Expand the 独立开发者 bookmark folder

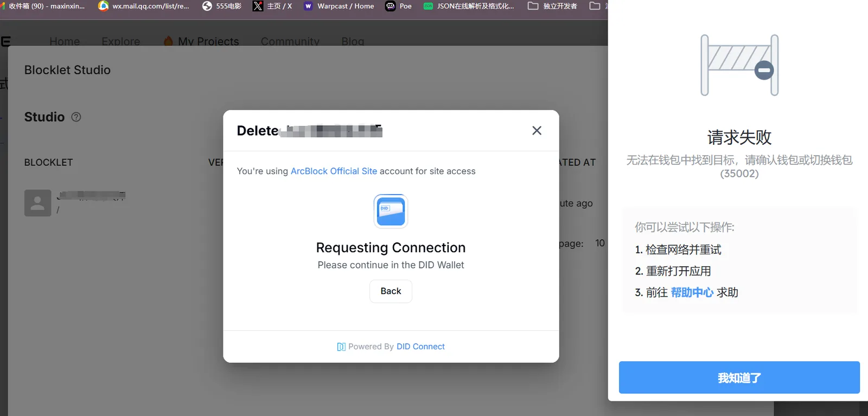point(552,6)
